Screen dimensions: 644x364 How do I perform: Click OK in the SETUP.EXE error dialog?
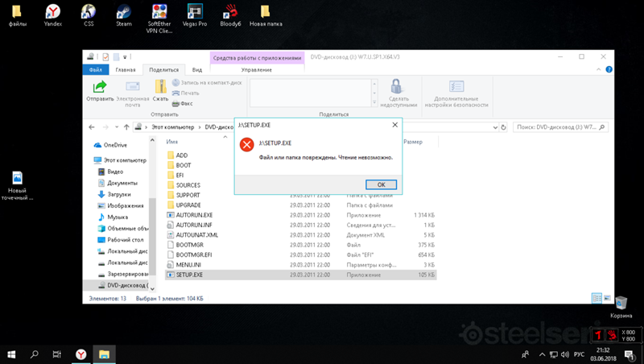(x=381, y=184)
